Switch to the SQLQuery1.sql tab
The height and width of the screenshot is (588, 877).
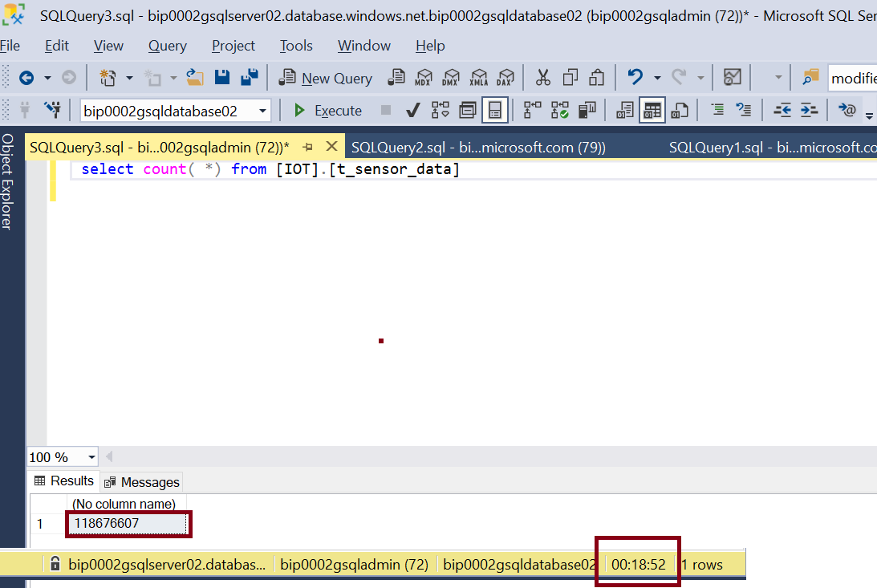pyautogui.click(x=772, y=147)
